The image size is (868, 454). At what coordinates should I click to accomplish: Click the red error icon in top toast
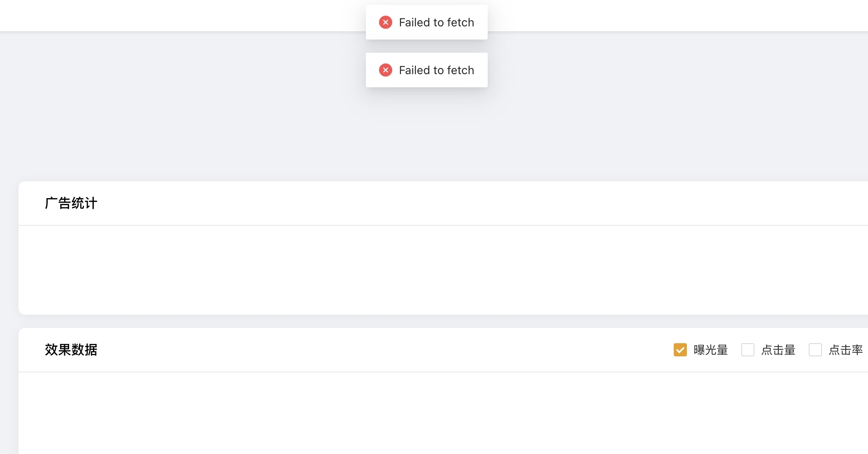tap(385, 22)
